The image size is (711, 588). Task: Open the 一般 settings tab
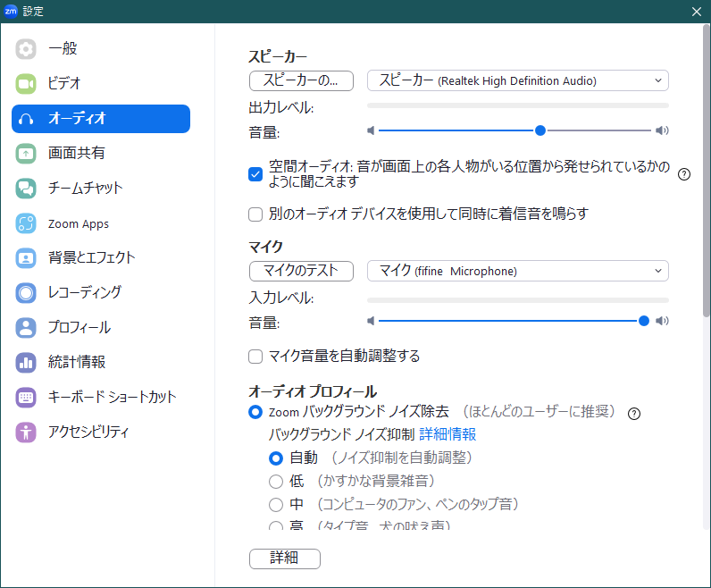point(101,49)
